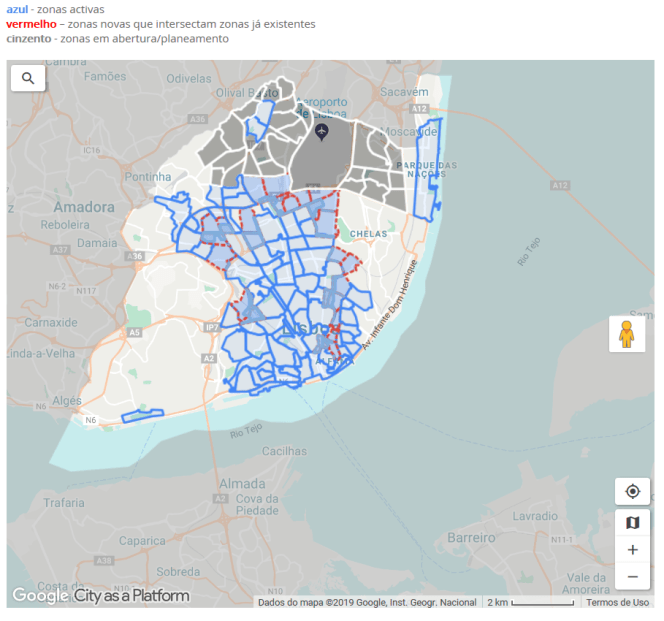Click the IP7 road shield
The width and height of the screenshot is (664, 621).
point(211,327)
